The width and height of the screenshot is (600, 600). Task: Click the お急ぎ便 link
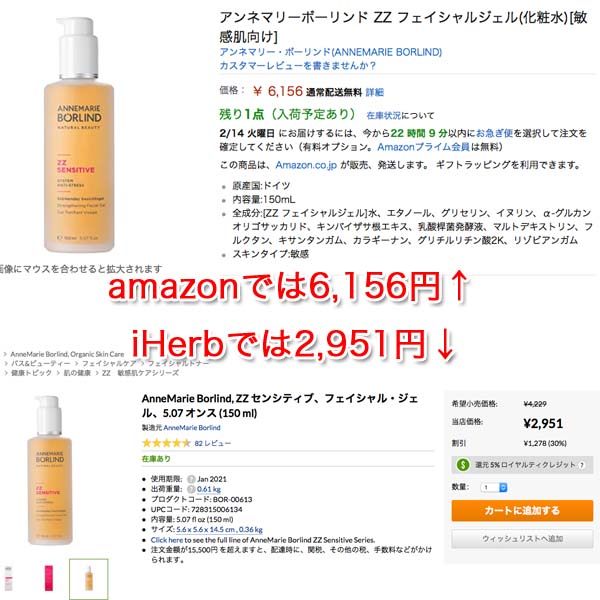494,133
